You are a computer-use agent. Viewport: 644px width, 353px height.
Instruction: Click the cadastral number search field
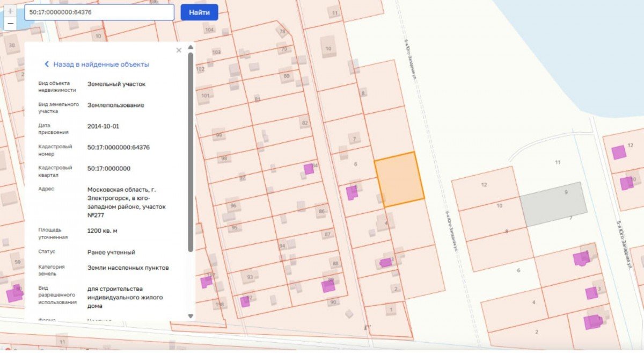100,12
